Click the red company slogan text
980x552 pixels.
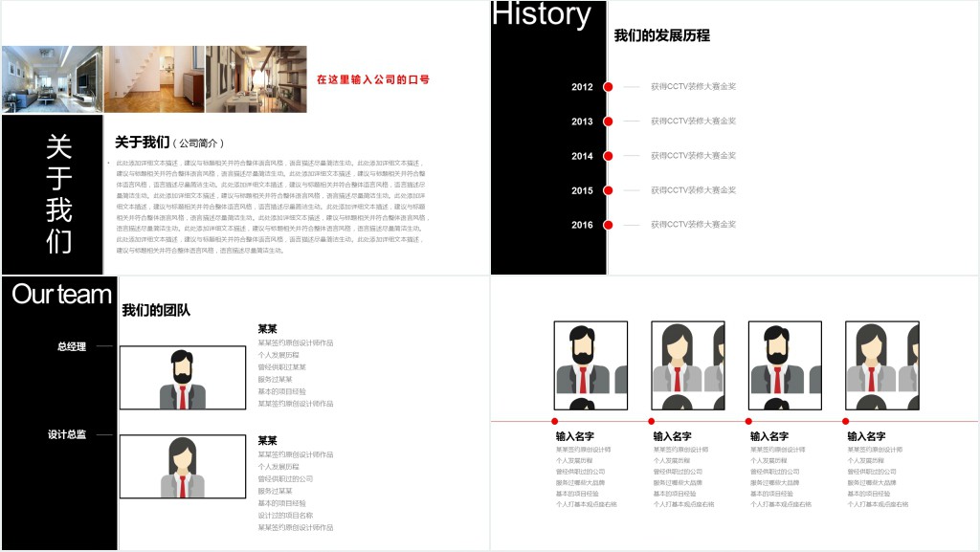tap(372, 79)
